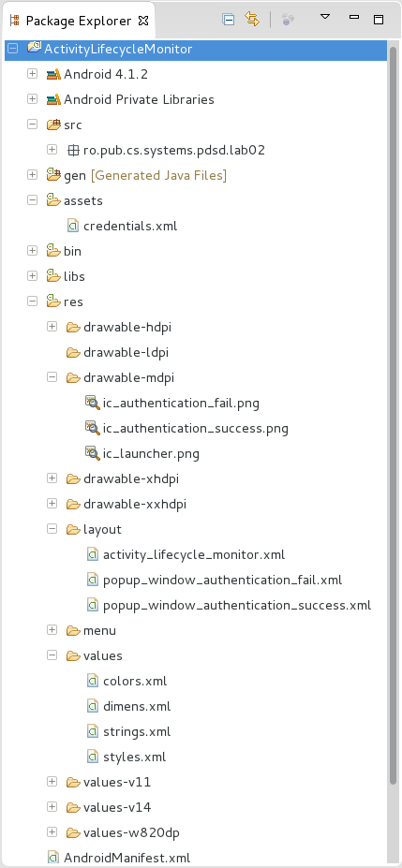Expand the values-w820dp folder

[x=52, y=832]
